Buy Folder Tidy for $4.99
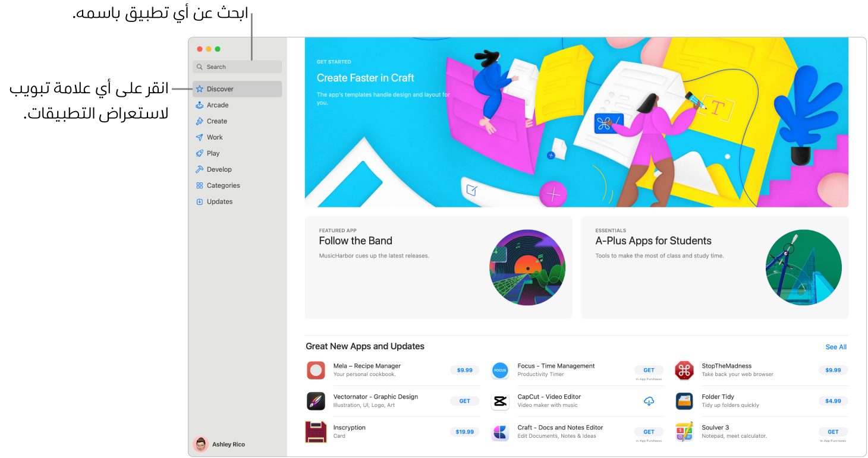 click(x=833, y=401)
